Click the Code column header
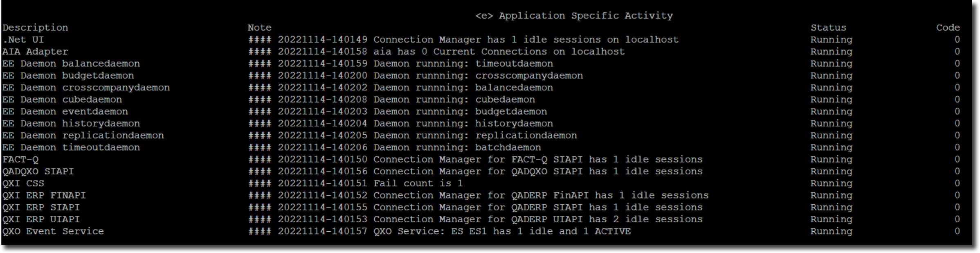The width and height of the screenshot is (980, 253). pos(948,27)
